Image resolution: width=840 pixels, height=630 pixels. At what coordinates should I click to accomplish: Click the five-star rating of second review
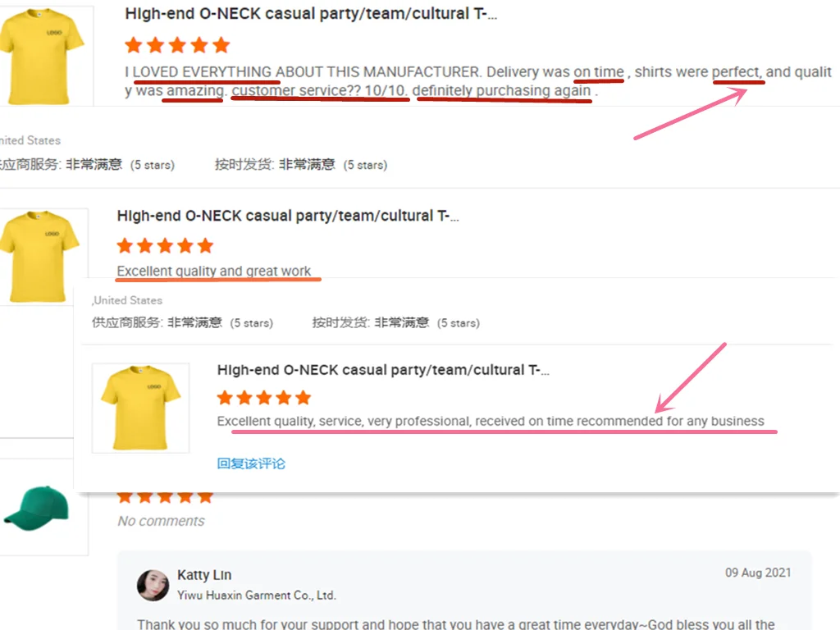(x=165, y=246)
